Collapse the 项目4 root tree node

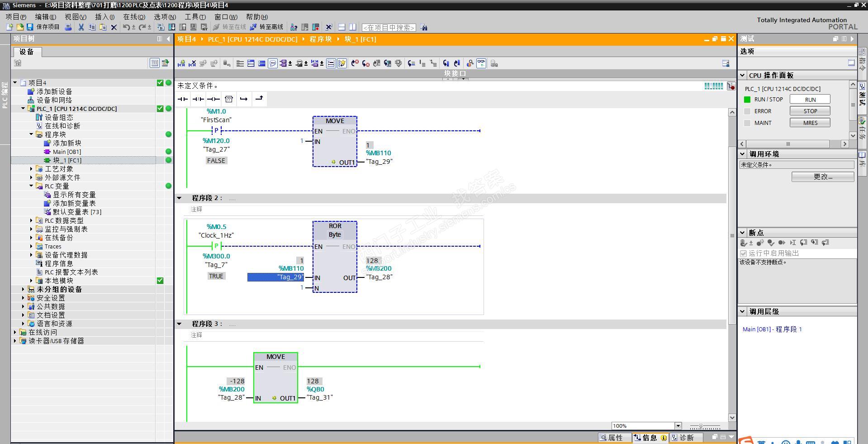click(15, 83)
